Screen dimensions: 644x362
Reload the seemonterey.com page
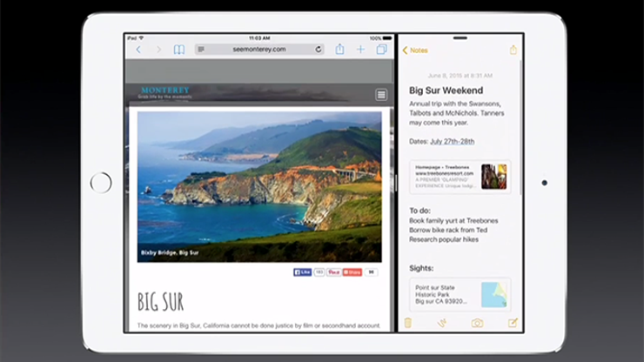tap(319, 50)
